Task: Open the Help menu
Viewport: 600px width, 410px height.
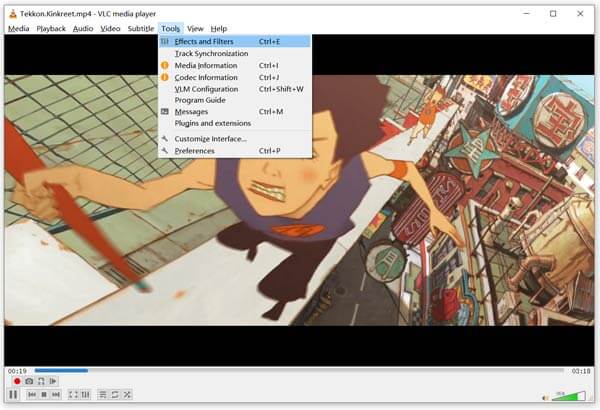Action: click(x=219, y=29)
